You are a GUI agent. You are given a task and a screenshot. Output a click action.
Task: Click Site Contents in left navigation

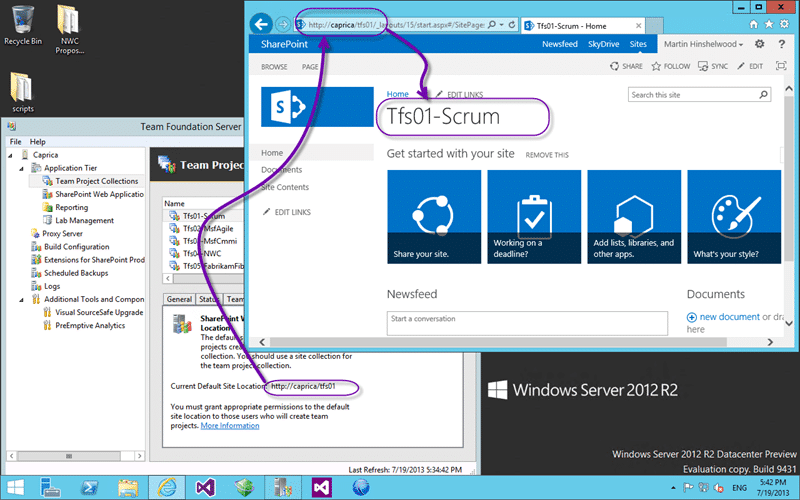(x=285, y=187)
